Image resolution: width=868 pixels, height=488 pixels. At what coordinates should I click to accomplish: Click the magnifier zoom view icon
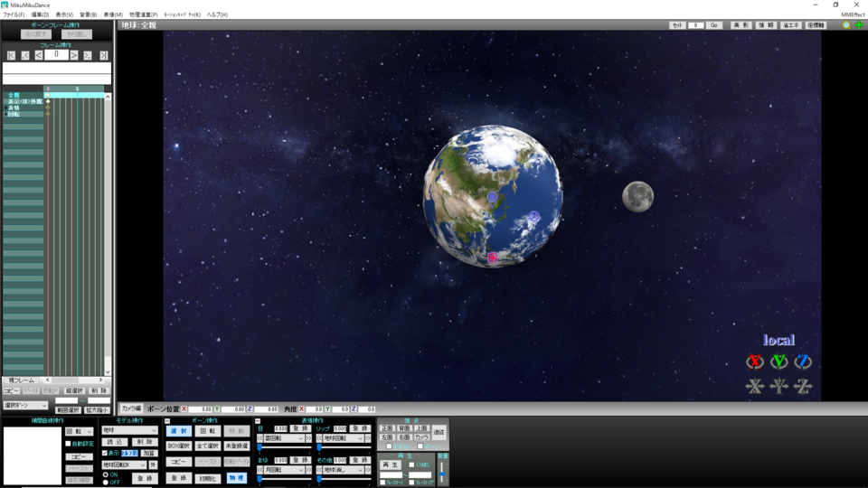point(846,25)
